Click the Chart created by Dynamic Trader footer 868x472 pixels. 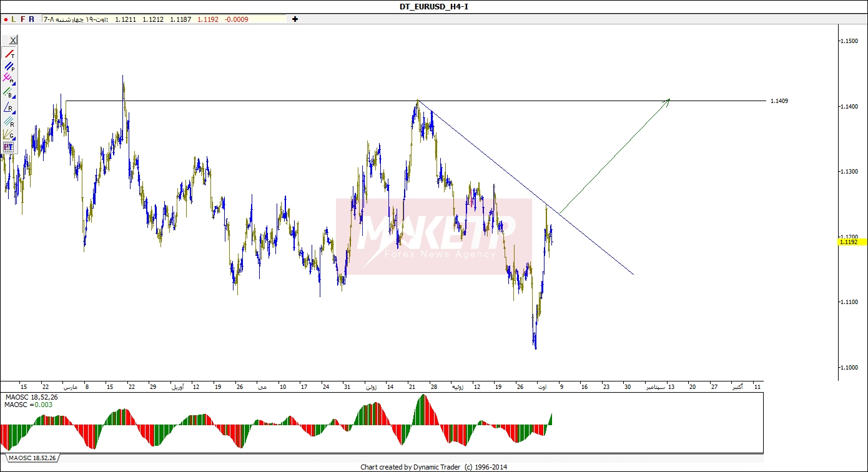434,467
